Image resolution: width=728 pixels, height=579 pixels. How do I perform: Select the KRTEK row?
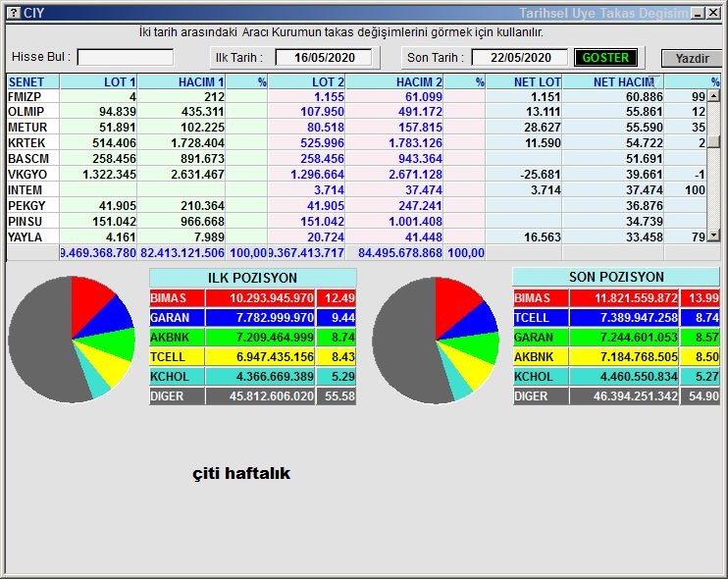click(x=356, y=143)
